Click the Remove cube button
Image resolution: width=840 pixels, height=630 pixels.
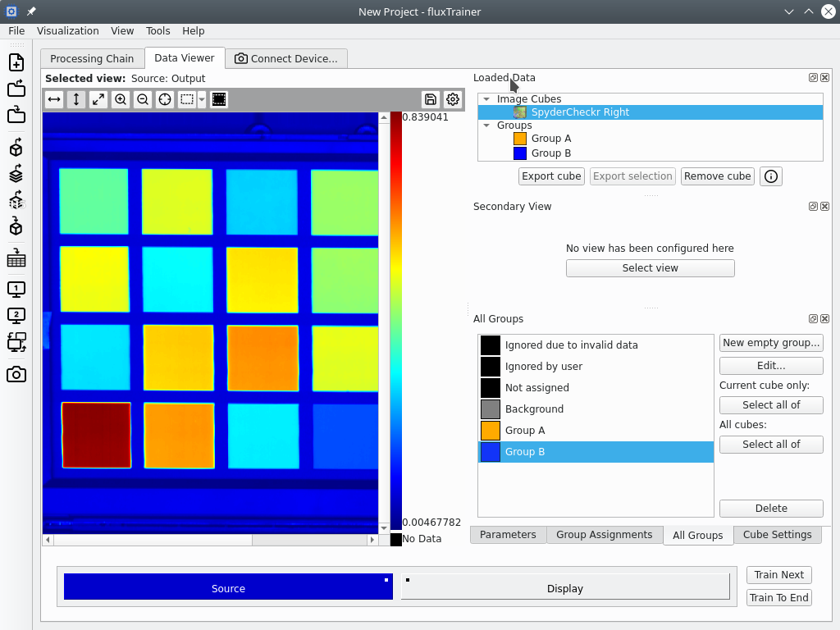[717, 176]
